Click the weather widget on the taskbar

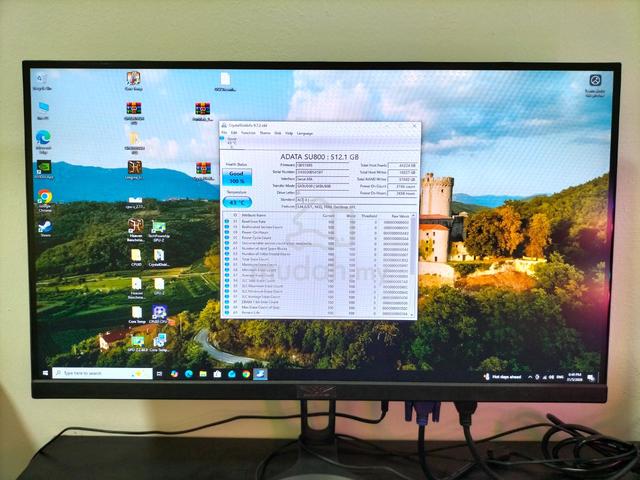click(x=503, y=377)
